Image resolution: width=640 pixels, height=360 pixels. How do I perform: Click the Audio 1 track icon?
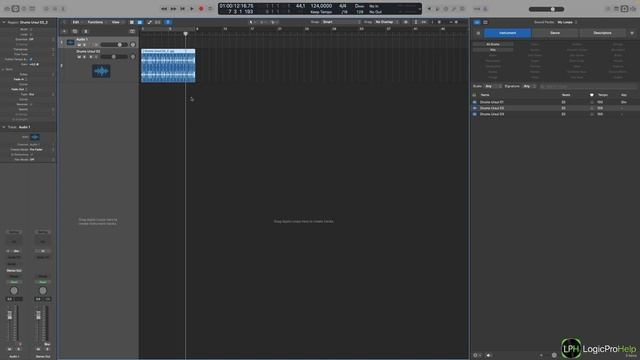pyautogui.click(x=71, y=42)
